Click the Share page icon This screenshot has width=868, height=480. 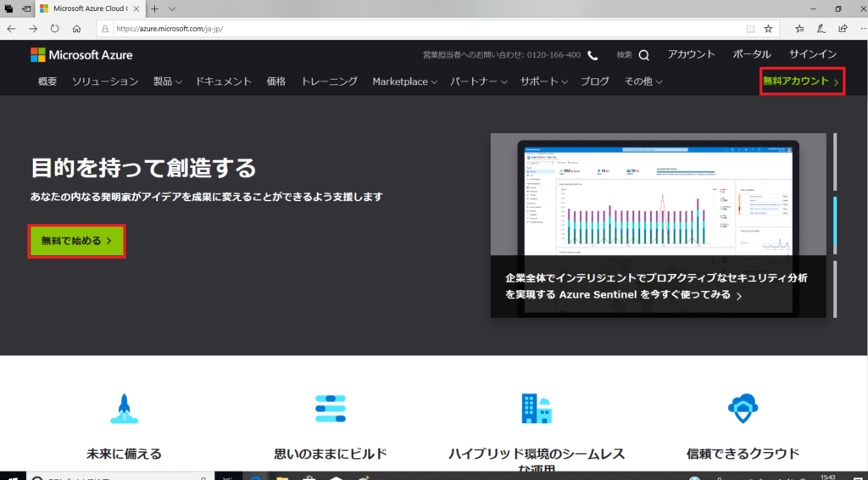click(x=843, y=29)
